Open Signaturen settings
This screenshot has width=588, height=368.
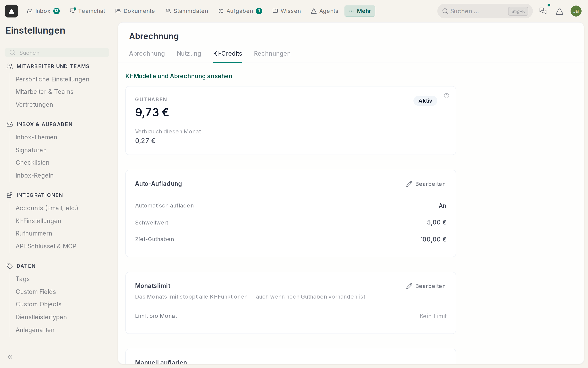pos(31,150)
